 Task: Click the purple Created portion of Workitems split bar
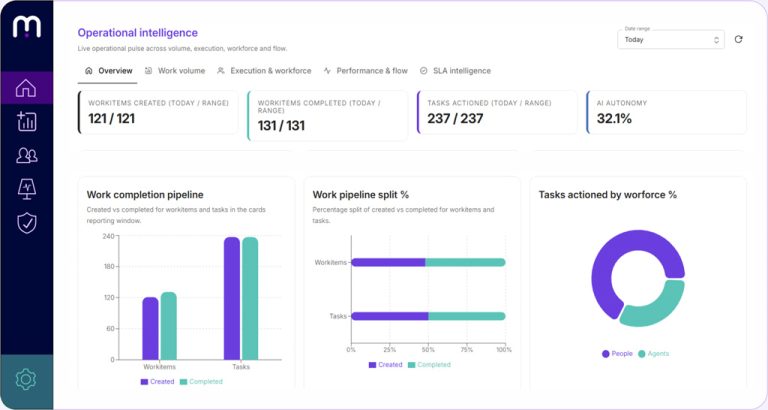click(388, 263)
